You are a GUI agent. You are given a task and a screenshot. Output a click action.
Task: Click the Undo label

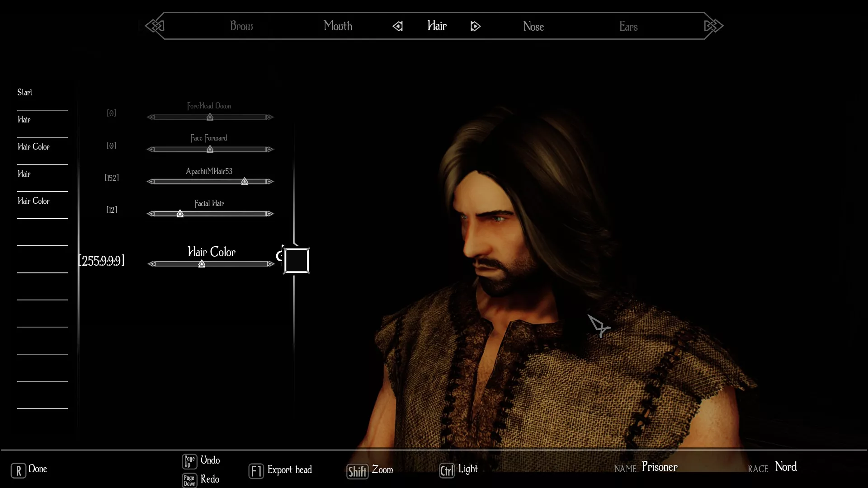tap(210, 460)
